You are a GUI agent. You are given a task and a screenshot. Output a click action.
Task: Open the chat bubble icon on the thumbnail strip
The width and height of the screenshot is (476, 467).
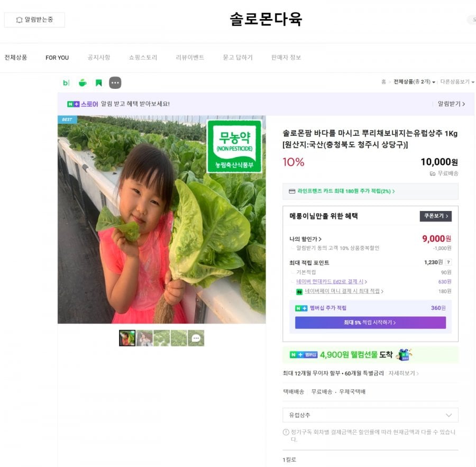coord(196,338)
